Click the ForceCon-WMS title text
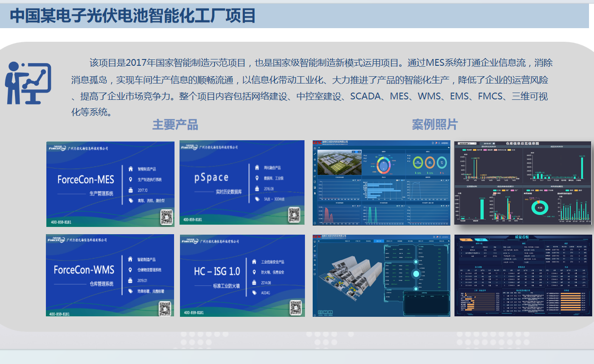 point(84,270)
